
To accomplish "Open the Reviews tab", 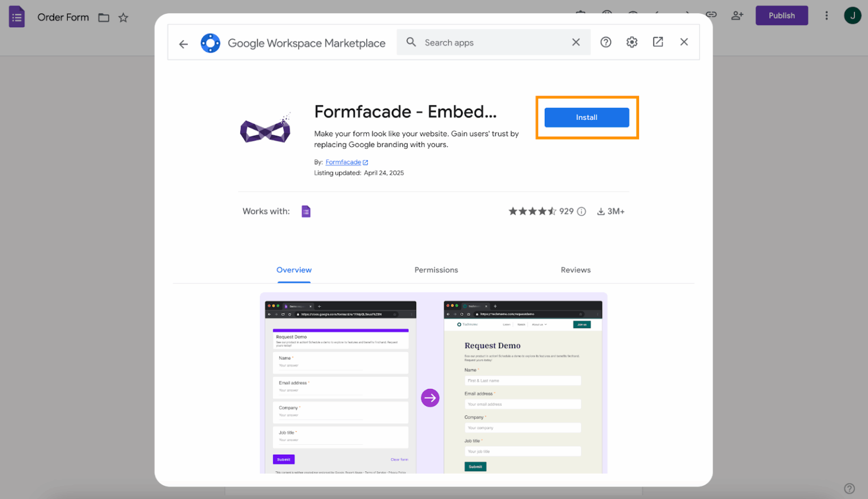I will click(x=575, y=270).
